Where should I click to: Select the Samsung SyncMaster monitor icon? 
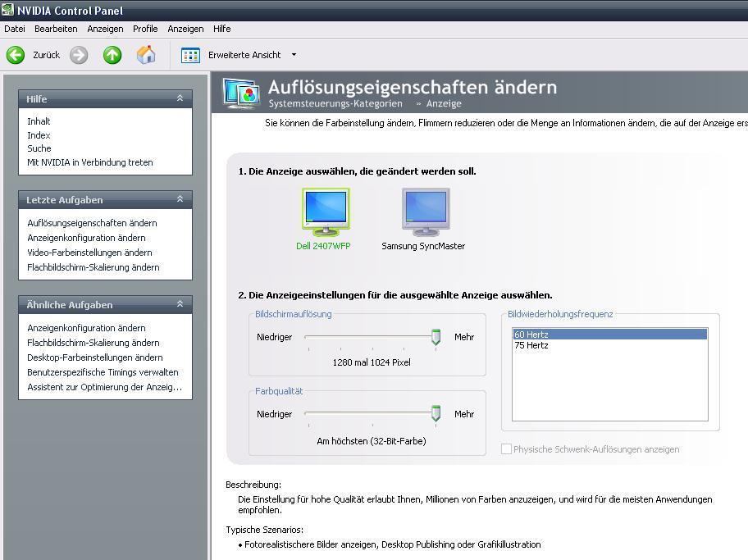pos(426,212)
